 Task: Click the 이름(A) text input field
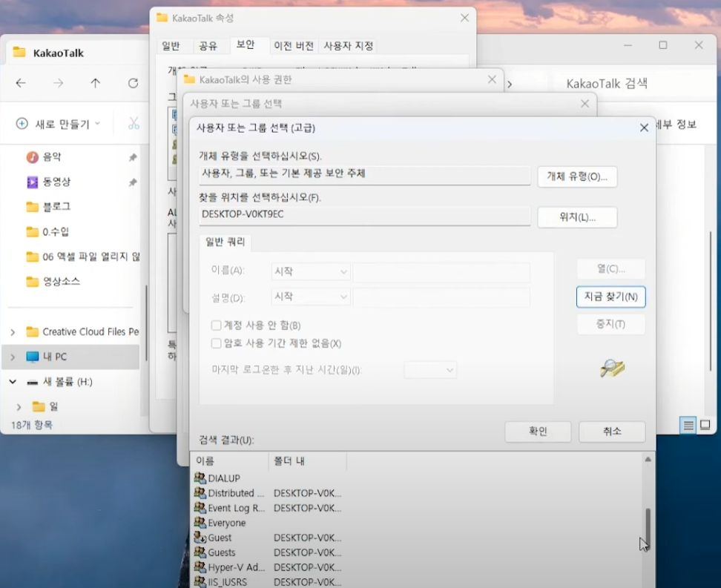point(441,271)
